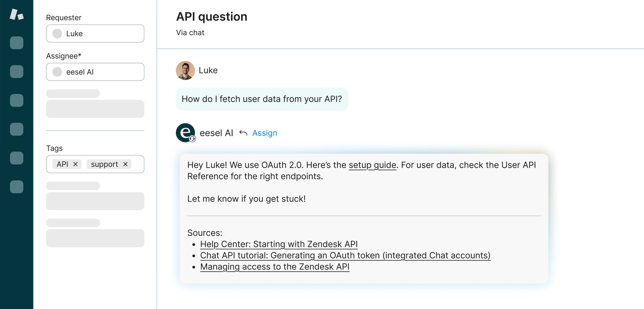Screen dimensions: 644x309
Task: Open the Assignee field showing eesel AI
Action: (x=95, y=72)
